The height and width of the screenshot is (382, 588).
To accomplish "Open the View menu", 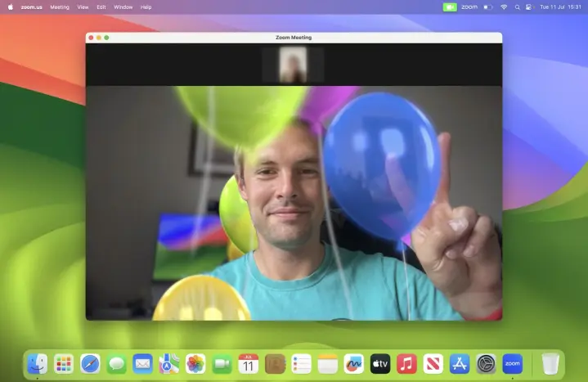I will [x=83, y=7].
